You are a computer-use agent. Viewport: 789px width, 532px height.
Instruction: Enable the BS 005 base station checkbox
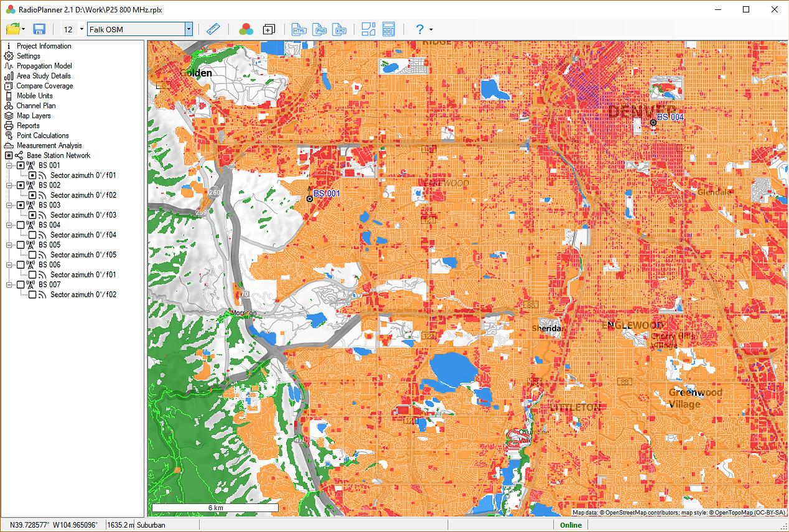click(x=21, y=245)
